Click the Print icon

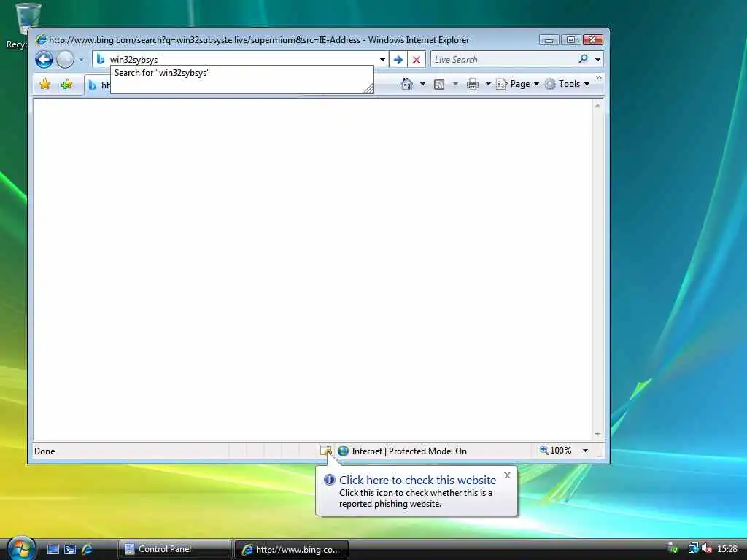coord(473,85)
